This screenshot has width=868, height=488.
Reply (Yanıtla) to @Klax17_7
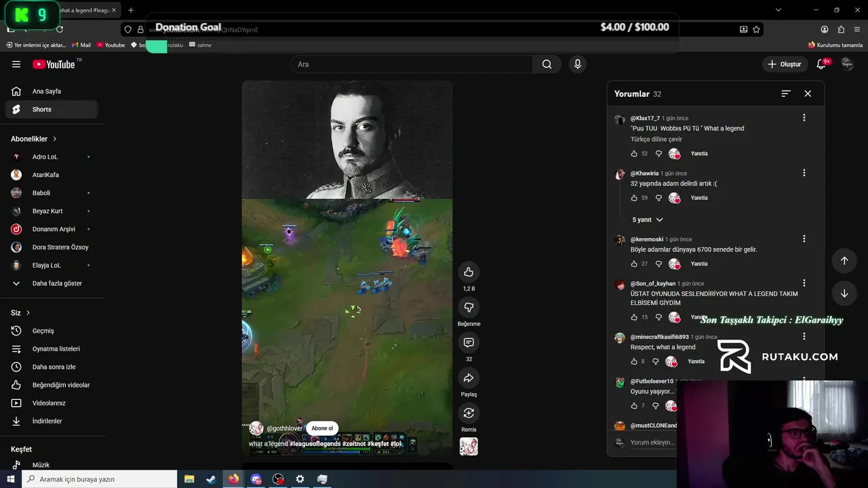coord(699,154)
